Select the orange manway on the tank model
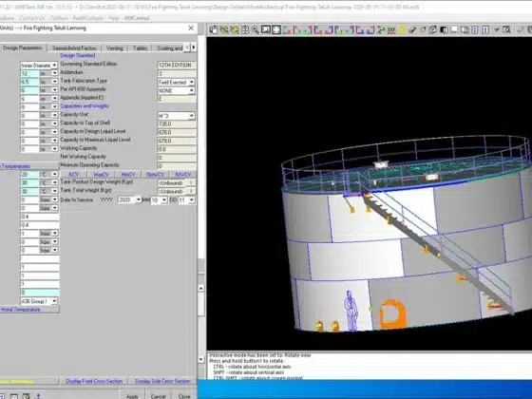 392,314
